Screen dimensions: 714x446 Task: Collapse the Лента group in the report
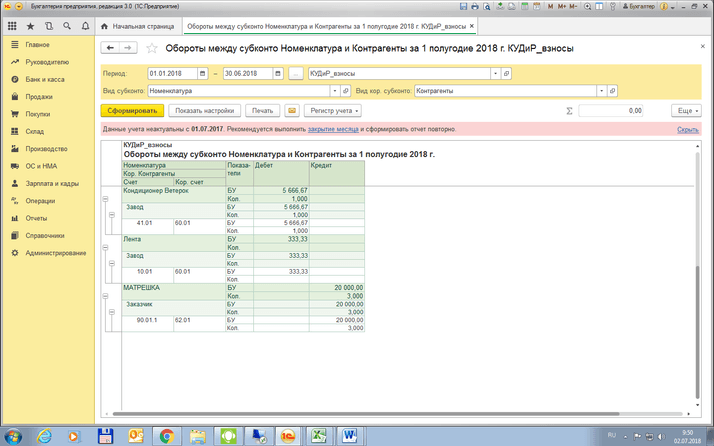pos(105,247)
